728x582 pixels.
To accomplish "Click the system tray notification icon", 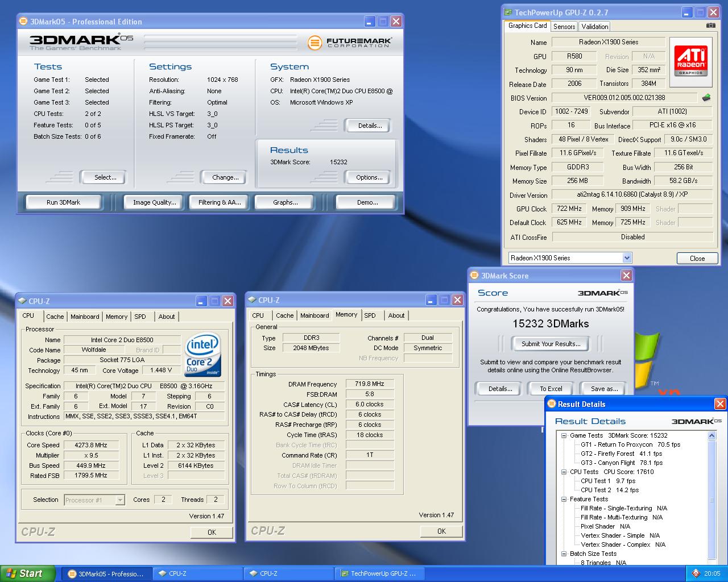I will tap(696, 573).
